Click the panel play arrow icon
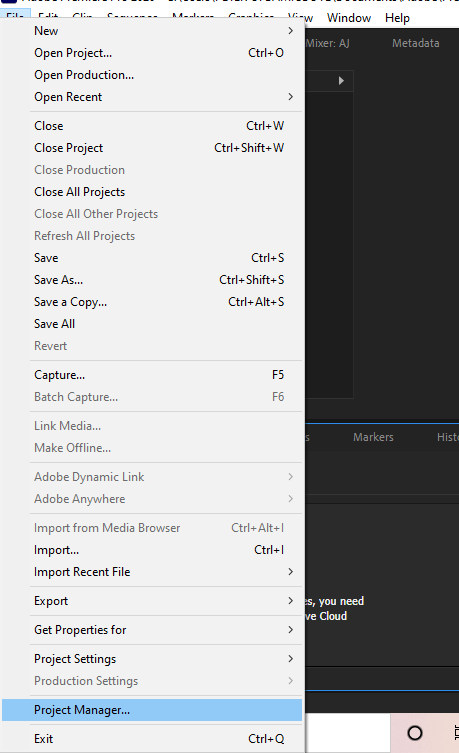The height and width of the screenshot is (753, 459). click(x=341, y=81)
